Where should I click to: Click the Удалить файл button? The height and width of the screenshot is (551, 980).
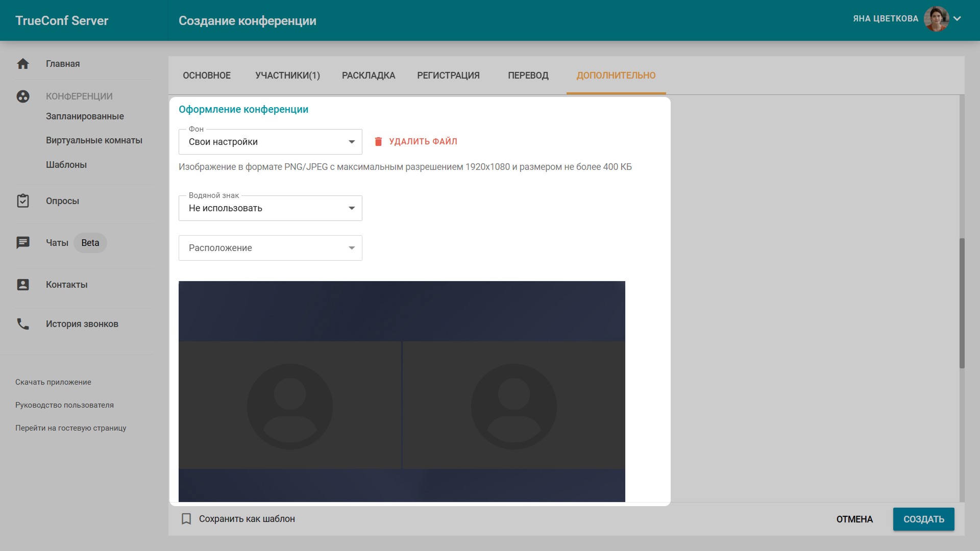[x=415, y=142]
